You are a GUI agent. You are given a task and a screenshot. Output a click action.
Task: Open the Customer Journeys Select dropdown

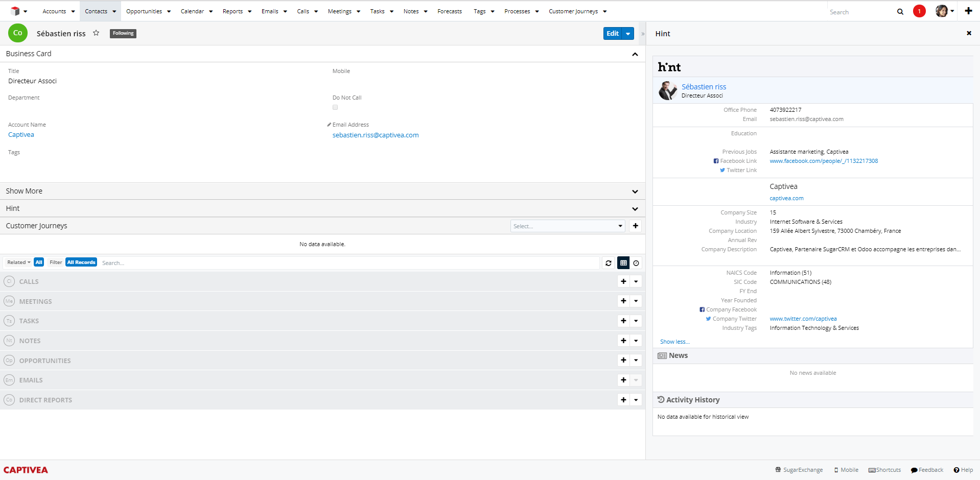click(x=567, y=226)
